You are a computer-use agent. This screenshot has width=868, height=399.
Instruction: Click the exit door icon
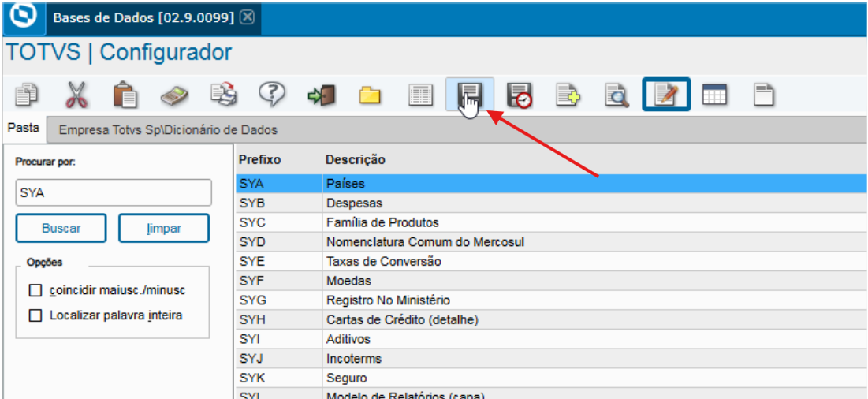click(322, 95)
